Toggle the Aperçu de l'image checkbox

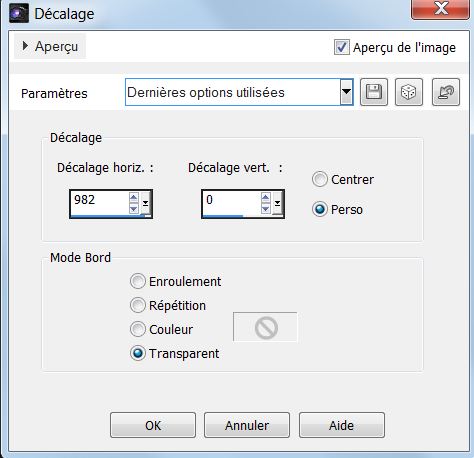tap(342, 47)
